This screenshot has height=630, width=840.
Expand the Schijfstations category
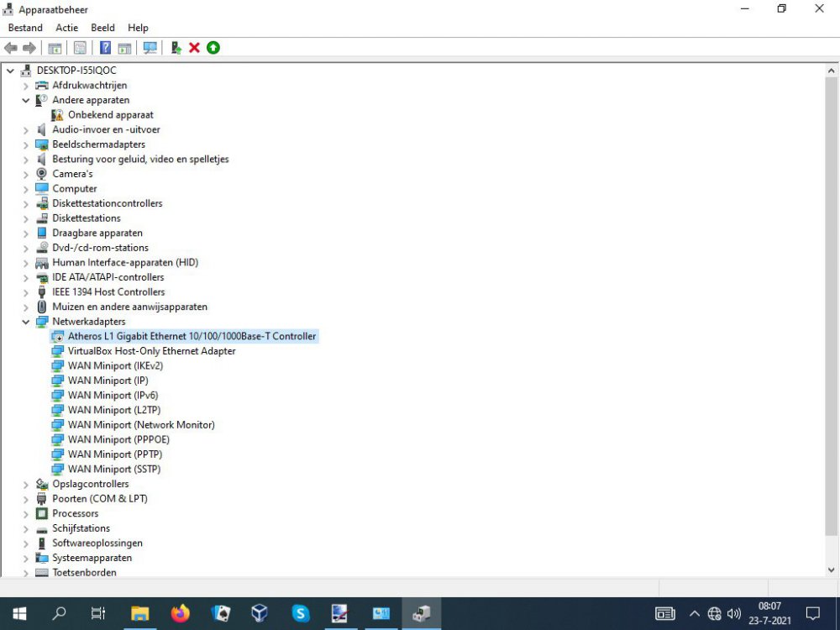click(25, 528)
